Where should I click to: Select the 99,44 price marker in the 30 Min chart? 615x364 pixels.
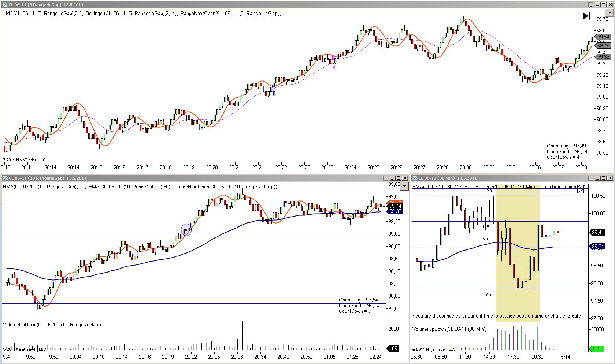click(598, 232)
